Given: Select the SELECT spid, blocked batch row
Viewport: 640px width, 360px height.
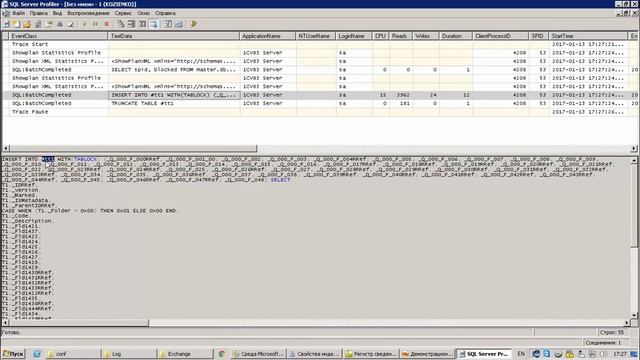Looking at the screenshot, I should click(x=320, y=69).
